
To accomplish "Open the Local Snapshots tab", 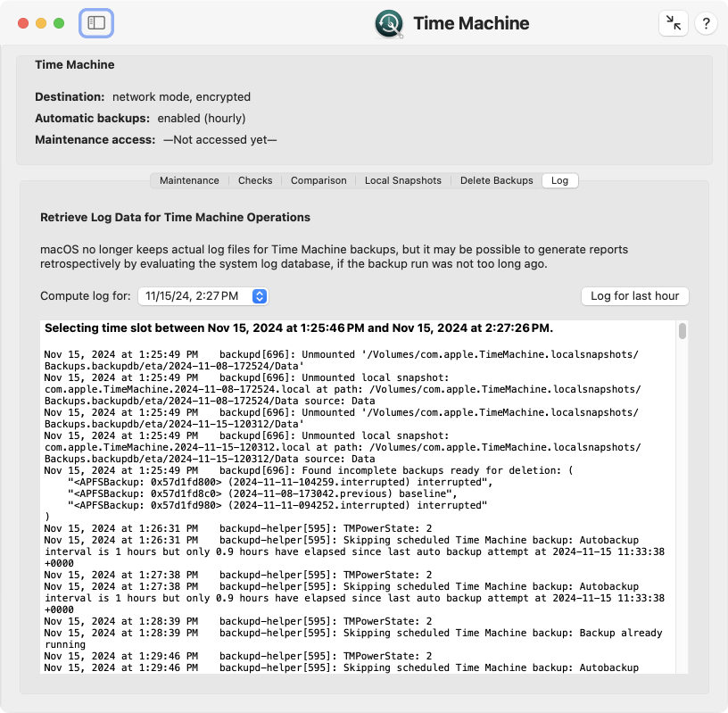I will (x=403, y=180).
